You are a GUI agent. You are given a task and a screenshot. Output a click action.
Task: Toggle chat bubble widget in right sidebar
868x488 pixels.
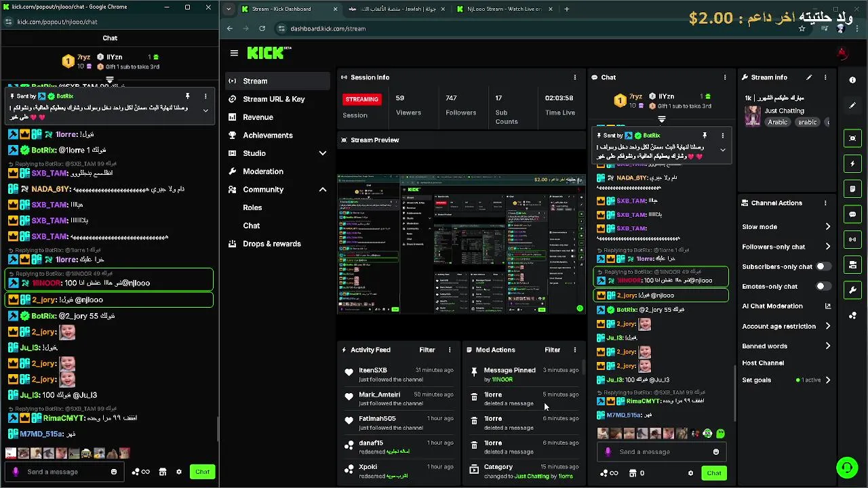[x=852, y=214]
